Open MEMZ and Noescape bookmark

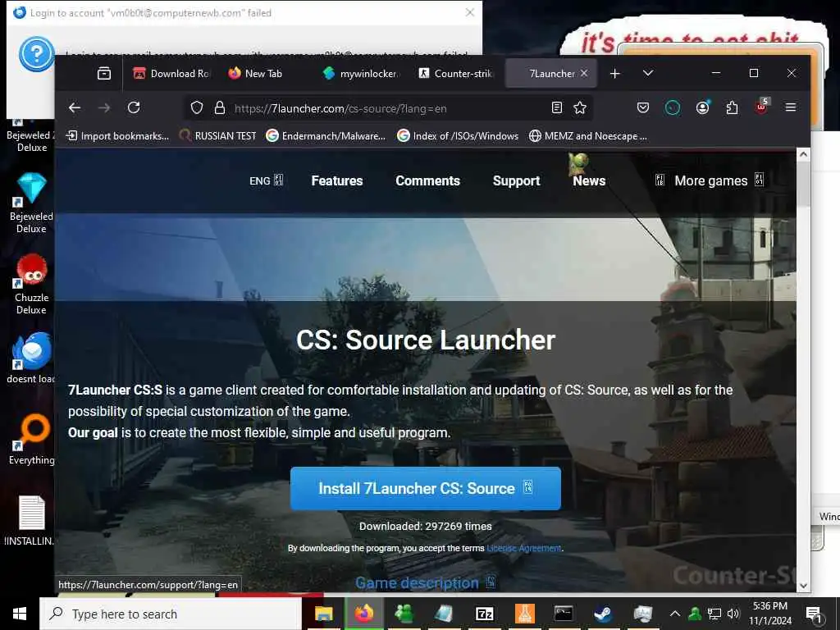587,136
